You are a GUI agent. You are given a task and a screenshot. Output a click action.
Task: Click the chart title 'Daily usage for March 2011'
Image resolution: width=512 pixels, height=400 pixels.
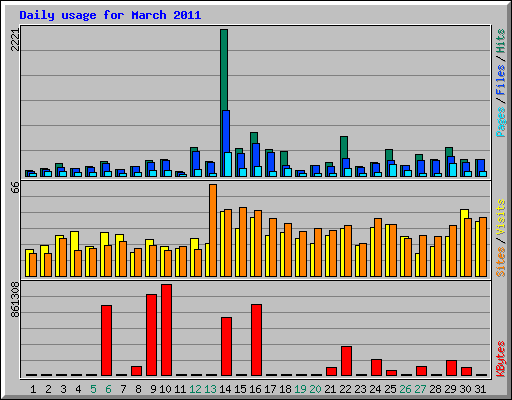110,16
